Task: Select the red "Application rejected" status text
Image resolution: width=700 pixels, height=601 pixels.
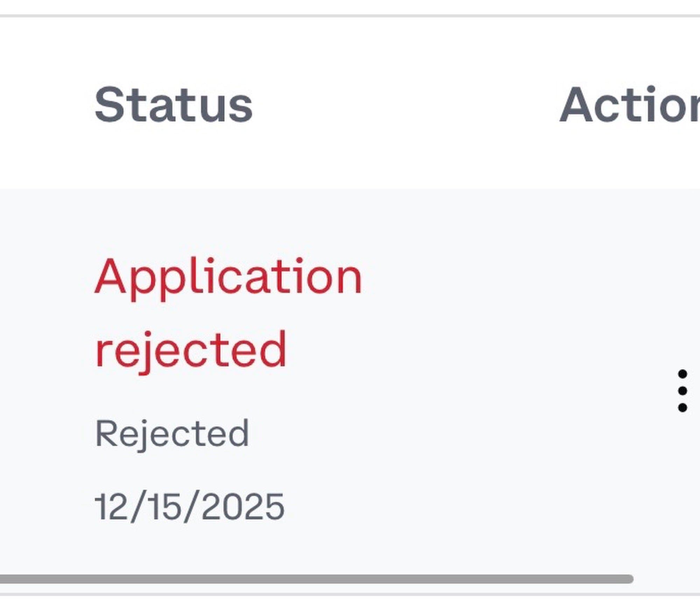Action: [227, 312]
